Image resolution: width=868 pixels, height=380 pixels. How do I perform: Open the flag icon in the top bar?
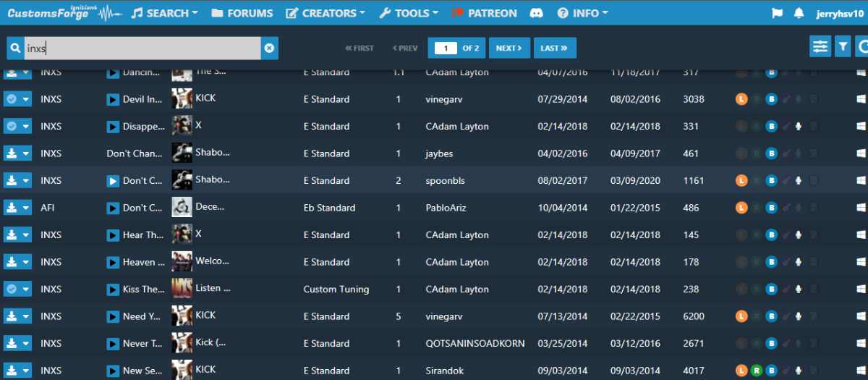click(778, 13)
